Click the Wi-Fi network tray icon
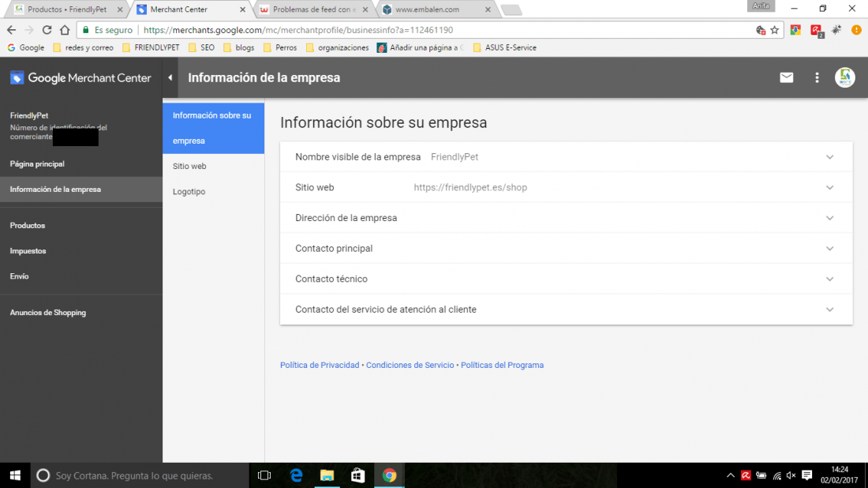Viewport: 868px width, 488px height. click(776, 475)
